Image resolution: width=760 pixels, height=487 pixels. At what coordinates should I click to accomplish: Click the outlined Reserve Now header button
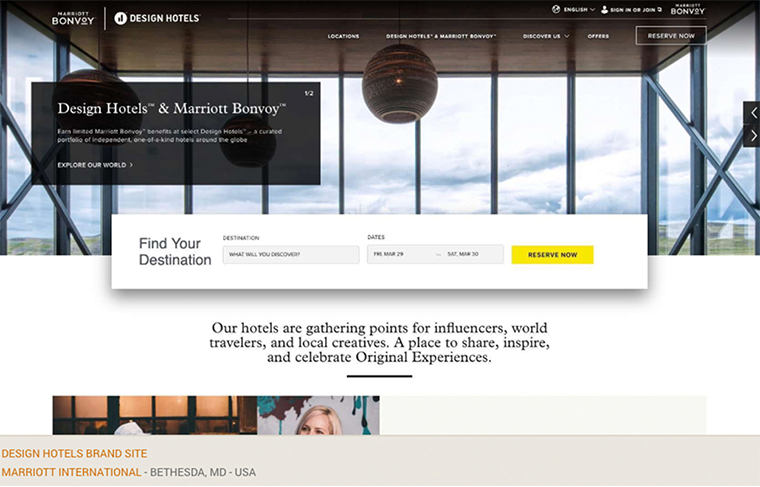pyautogui.click(x=671, y=36)
